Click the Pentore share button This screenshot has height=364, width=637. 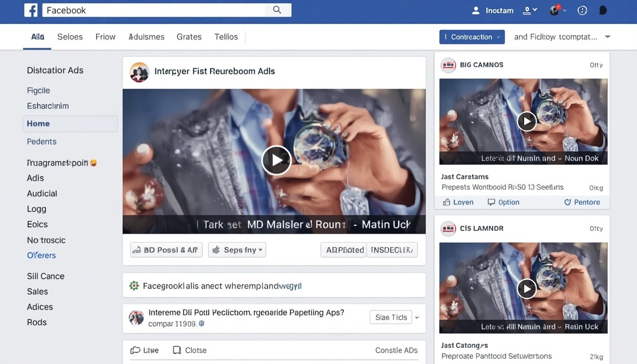pos(582,202)
